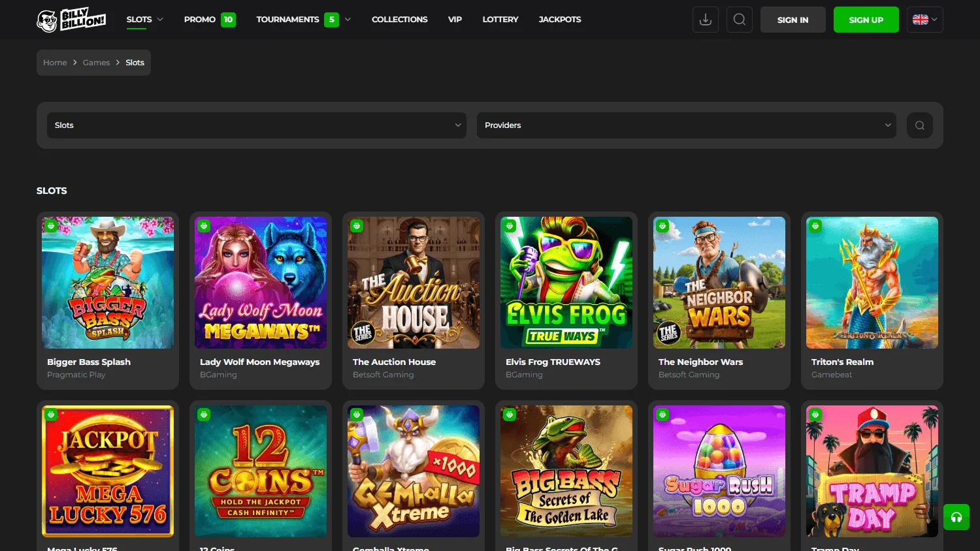Click green badge on Sugar Rush 1000
Viewport: 980px width, 551px height.
662,415
